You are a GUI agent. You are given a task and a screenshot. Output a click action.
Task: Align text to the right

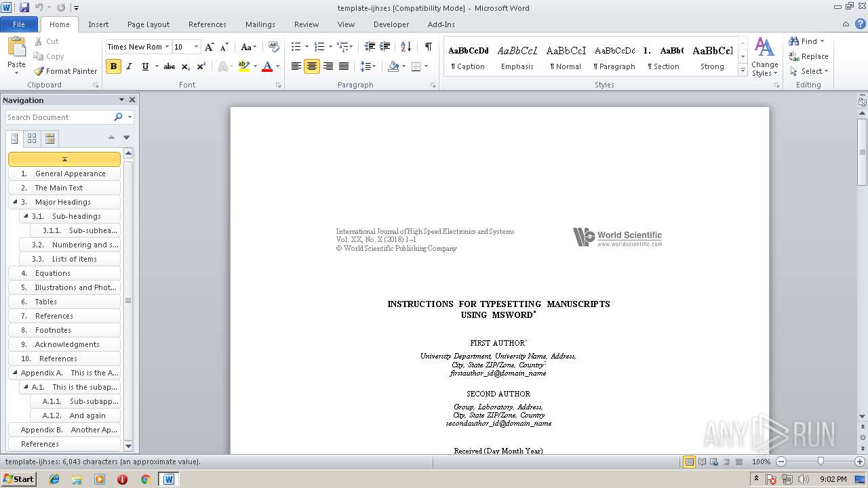coord(328,66)
